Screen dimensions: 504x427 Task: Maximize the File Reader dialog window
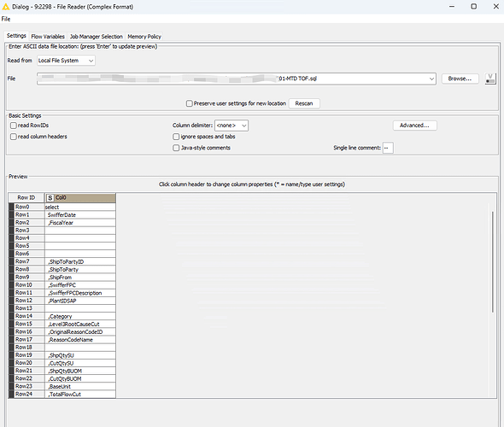(474, 7)
